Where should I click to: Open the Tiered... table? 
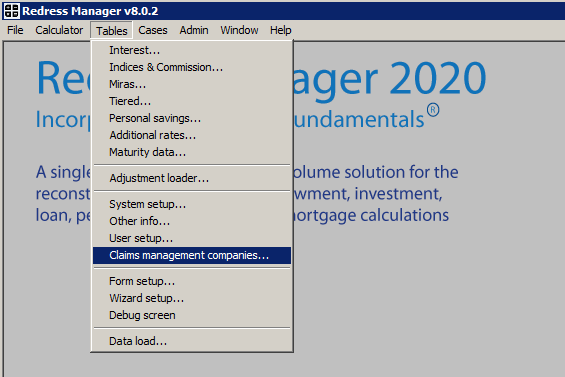pyautogui.click(x=192, y=101)
